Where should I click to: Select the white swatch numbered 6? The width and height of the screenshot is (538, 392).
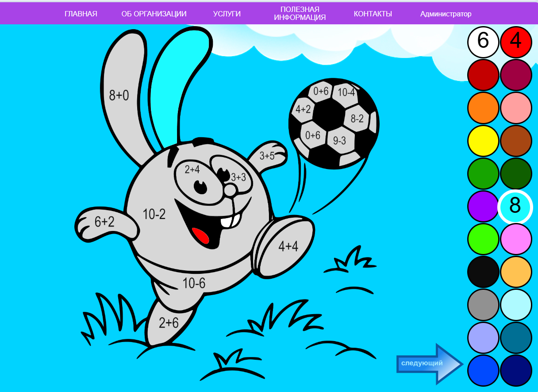pyautogui.click(x=483, y=42)
